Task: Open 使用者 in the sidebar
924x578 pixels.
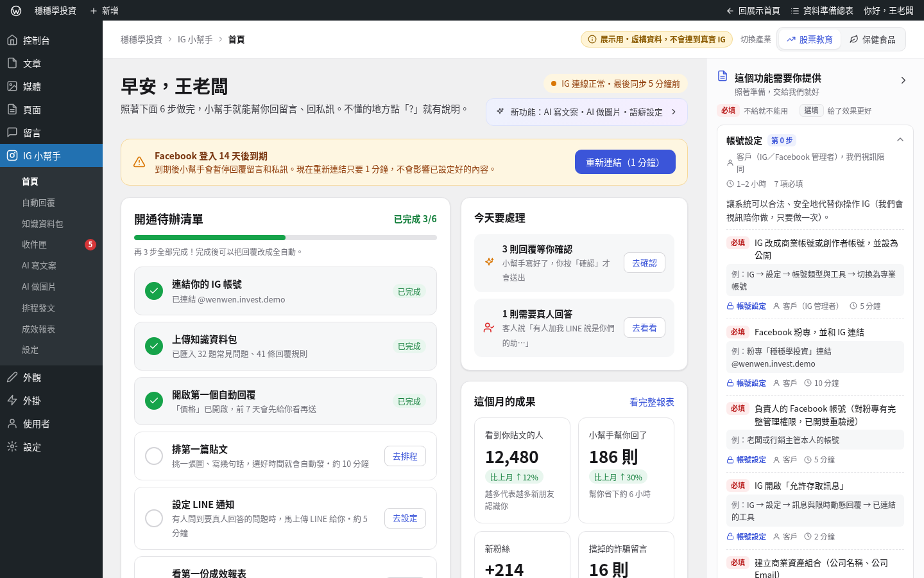Action: pos(51,424)
